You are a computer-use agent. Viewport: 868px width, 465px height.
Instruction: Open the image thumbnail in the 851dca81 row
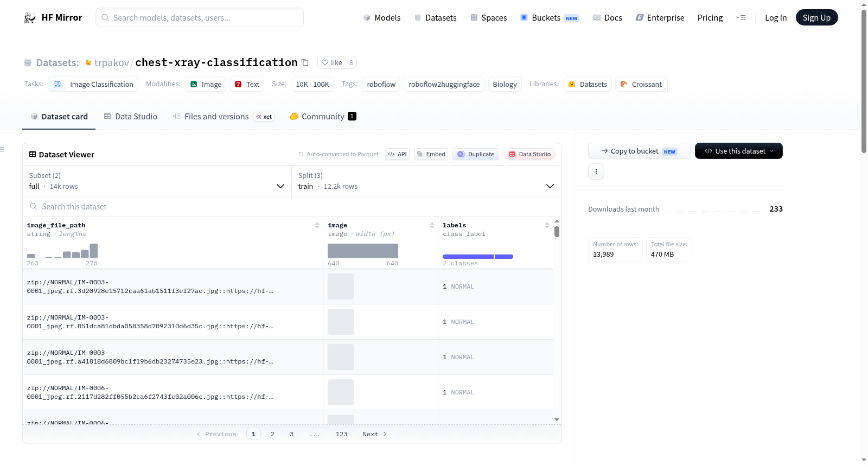pyautogui.click(x=341, y=322)
